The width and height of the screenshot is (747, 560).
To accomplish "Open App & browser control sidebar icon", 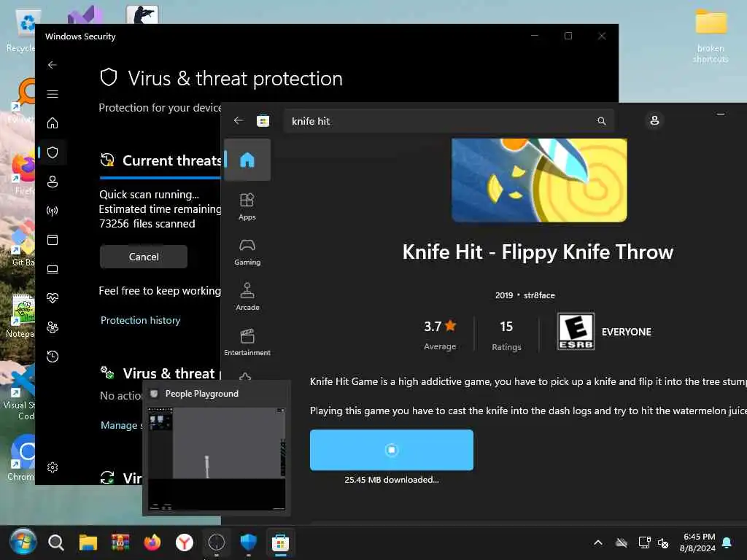I will click(53, 239).
